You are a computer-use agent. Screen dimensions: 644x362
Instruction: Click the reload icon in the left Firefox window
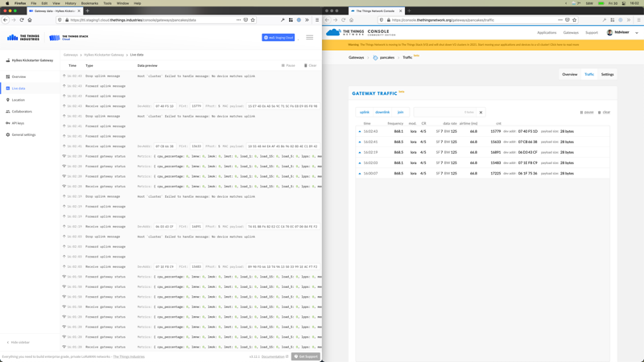tap(22, 19)
